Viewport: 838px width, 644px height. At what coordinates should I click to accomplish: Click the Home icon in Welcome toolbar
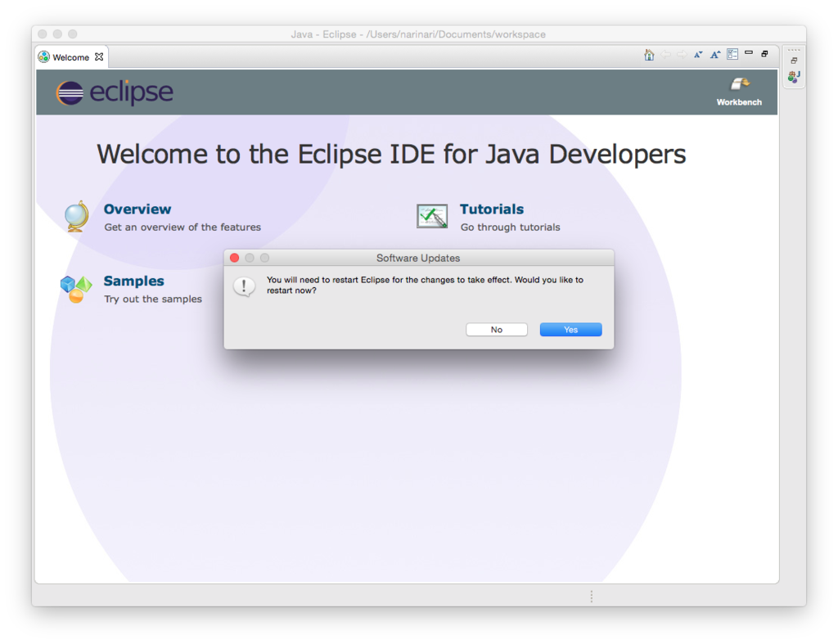coord(649,55)
